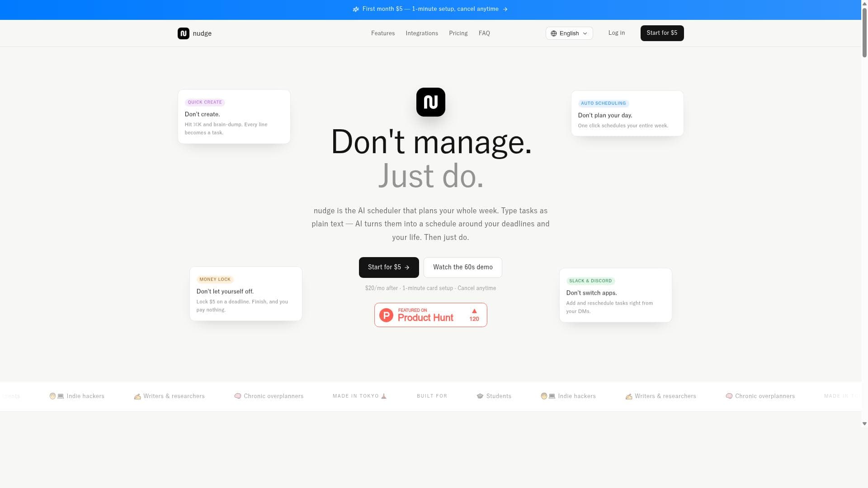Click the navbar Start for $5 button
The image size is (868, 488).
pyautogui.click(x=662, y=33)
